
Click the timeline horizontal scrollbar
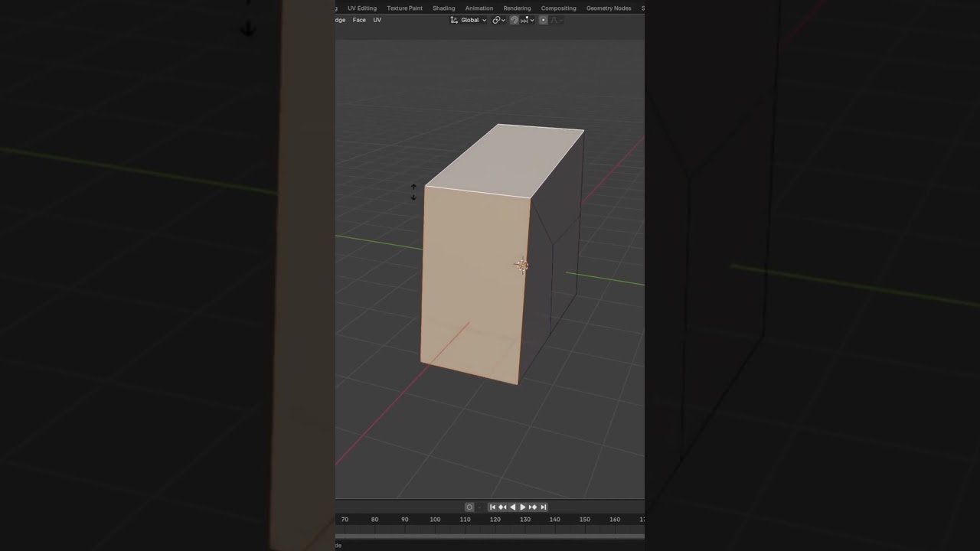point(490,536)
